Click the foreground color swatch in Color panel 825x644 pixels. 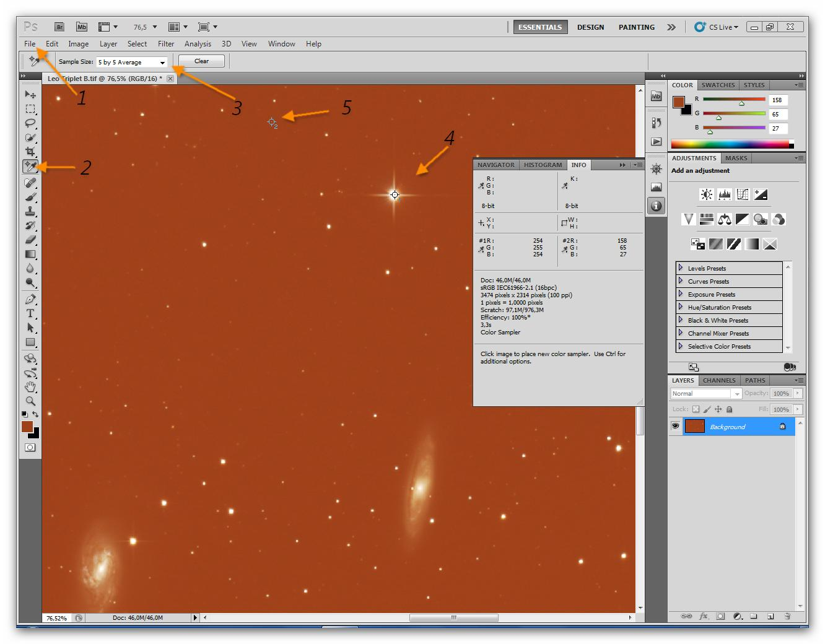click(x=678, y=102)
